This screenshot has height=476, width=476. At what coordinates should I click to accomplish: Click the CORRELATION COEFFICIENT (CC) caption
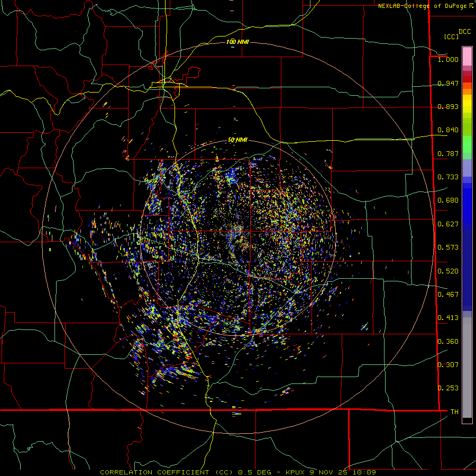point(167,472)
